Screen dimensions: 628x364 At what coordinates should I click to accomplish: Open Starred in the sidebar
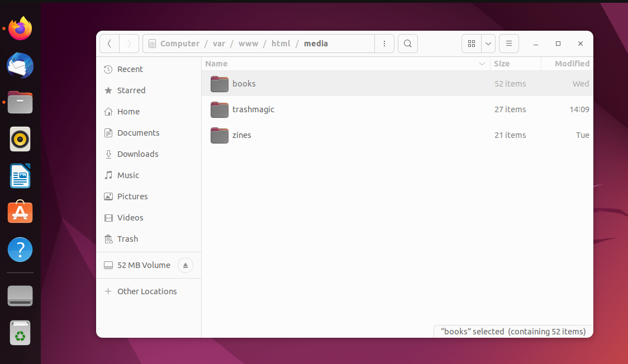tap(149, 90)
